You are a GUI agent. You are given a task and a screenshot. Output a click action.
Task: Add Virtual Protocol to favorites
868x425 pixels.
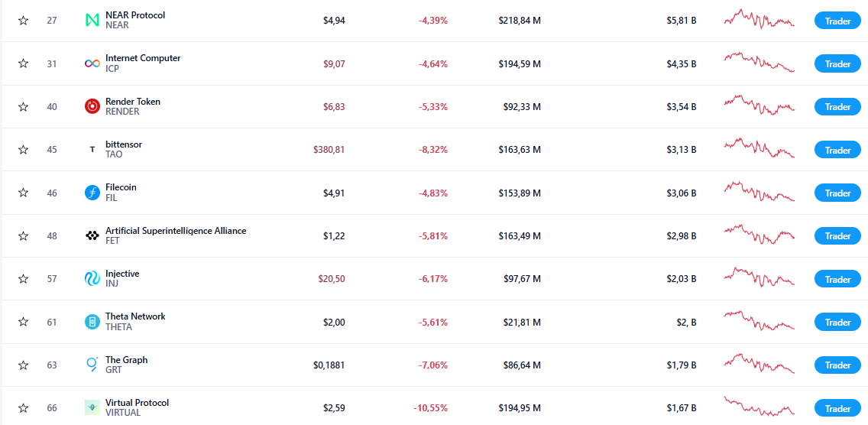[23, 408]
